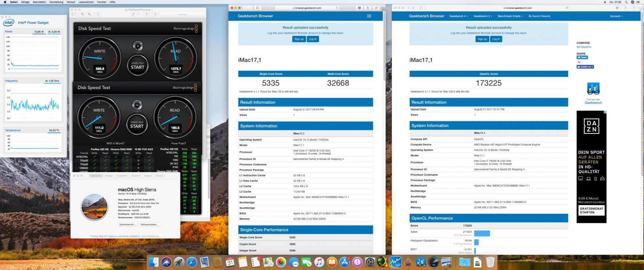644x270 pixels.
Task: Open hamburger menu in left Geekbench Browser page
Action: tap(369, 16)
